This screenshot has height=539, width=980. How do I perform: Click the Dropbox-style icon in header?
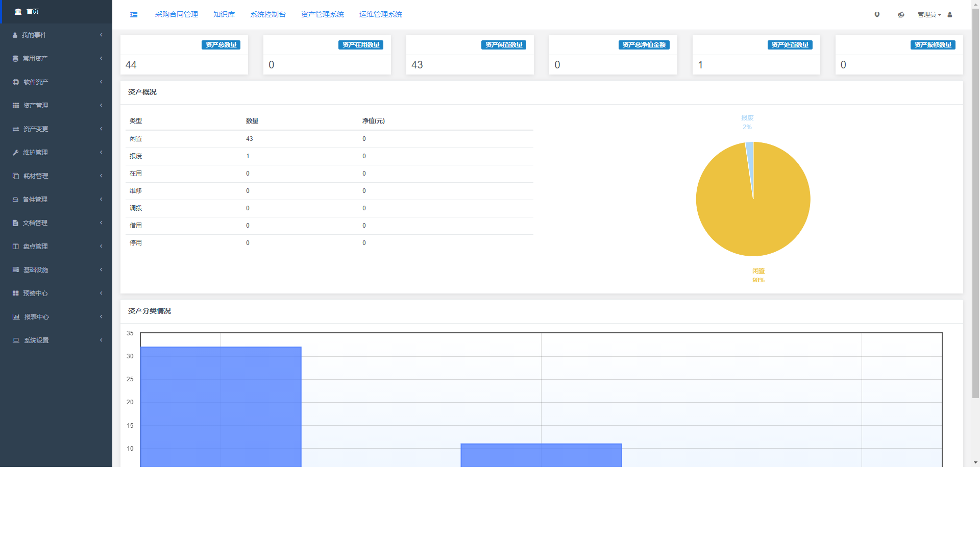(877, 15)
